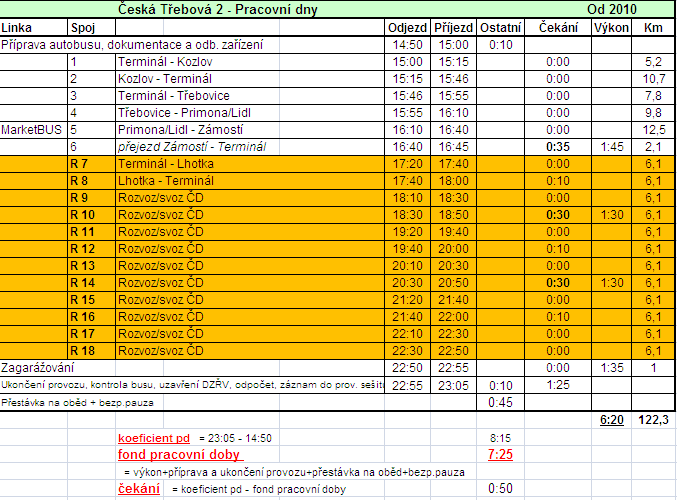Screen dimensions: 677x500
Task: Click the "R 16" connection cell
Action: click(x=82, y=317)
